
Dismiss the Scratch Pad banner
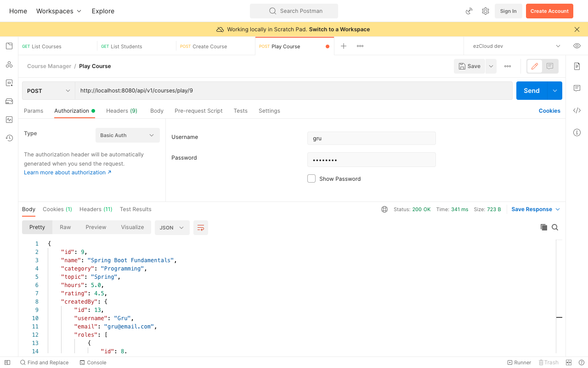(x=577, y=29)
